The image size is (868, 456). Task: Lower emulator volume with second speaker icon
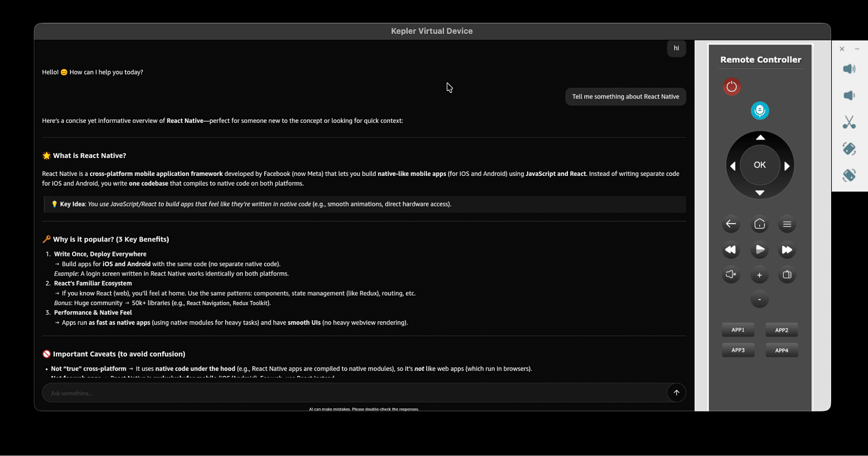point(849,96)
